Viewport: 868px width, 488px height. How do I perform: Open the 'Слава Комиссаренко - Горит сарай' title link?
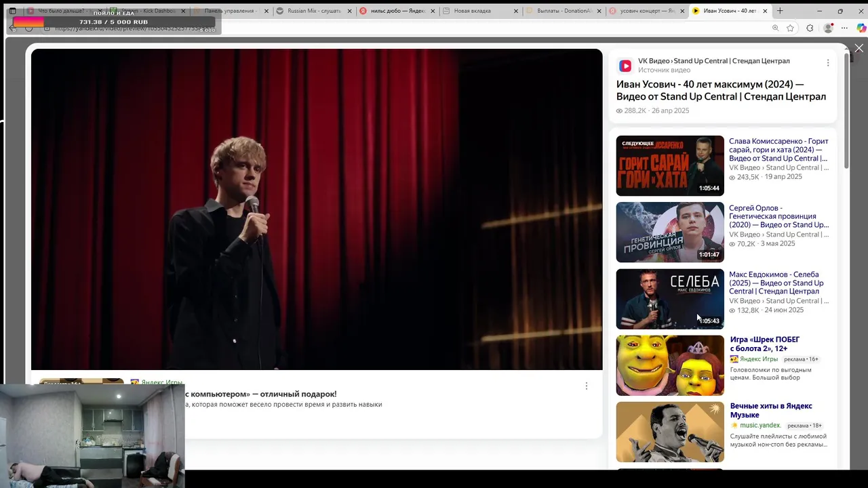coord(778,150)
